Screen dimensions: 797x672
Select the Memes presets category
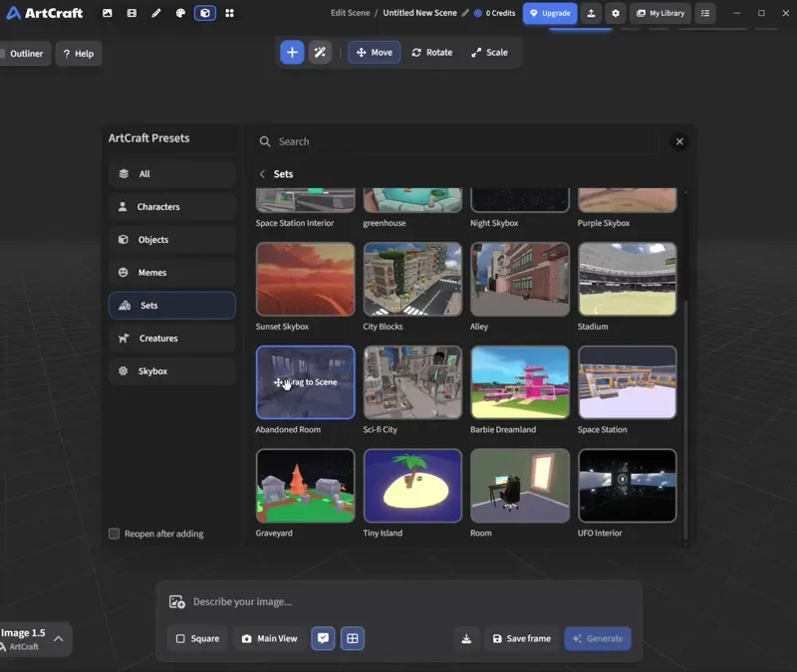172,273
